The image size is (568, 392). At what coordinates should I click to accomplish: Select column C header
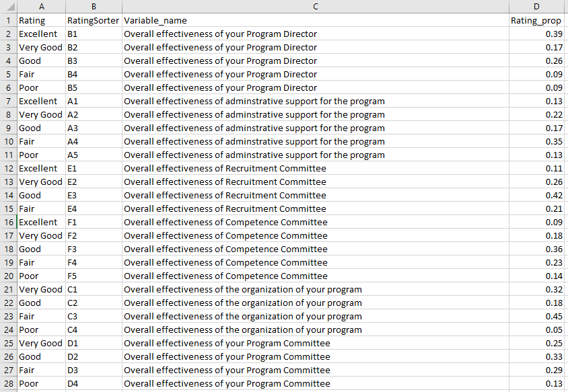(315, 7)
